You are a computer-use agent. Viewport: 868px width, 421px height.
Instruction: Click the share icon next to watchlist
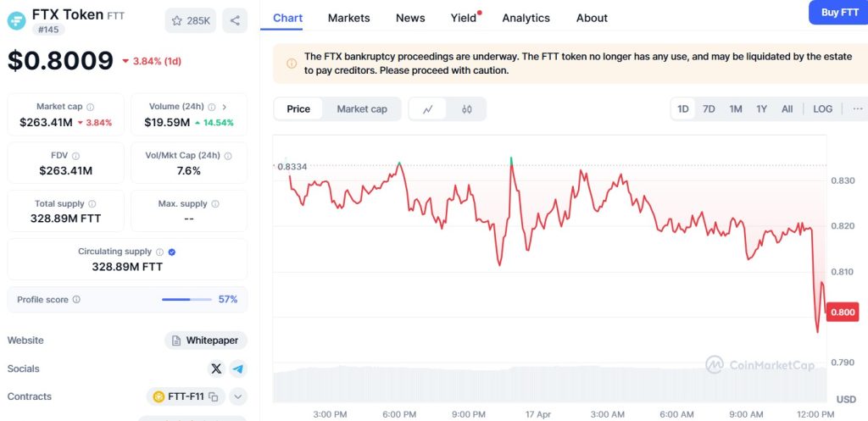pyautogui.click(x=235, y=20)
